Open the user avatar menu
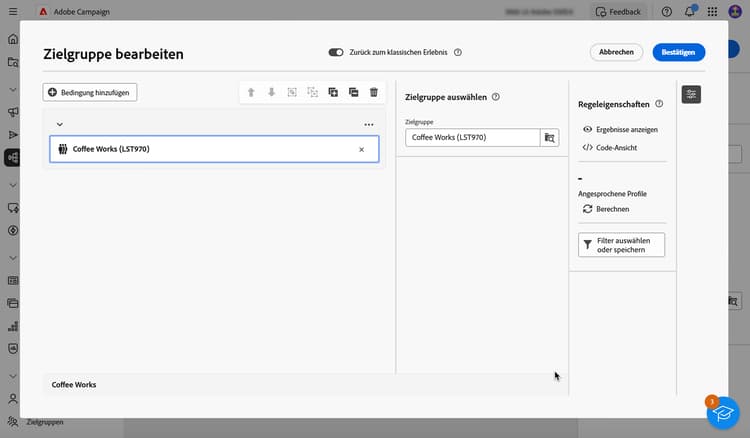Viewport: 750px width, 438px height. point(735,12)
